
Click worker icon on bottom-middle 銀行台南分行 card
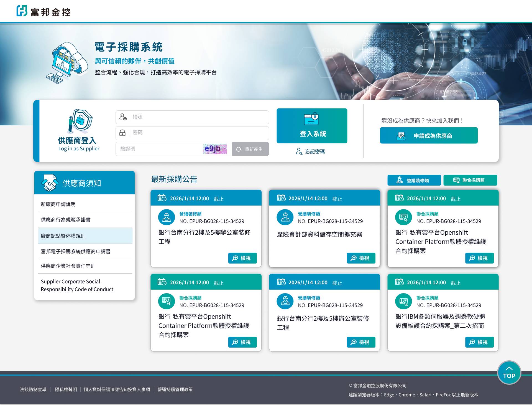[285, 301]
